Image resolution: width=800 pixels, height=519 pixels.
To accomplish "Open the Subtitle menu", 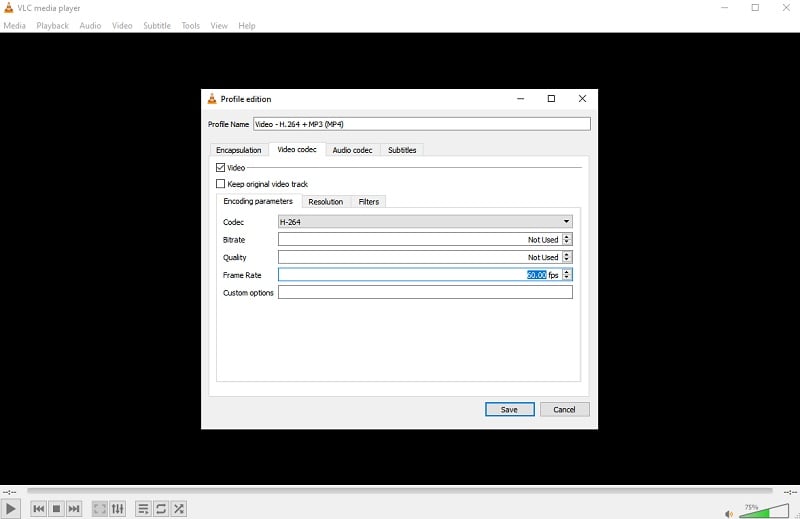I will tap(157, 26).
